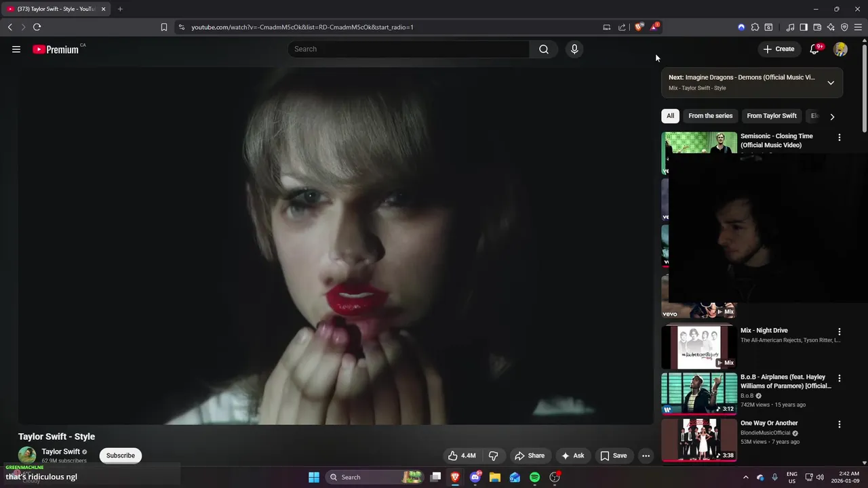Image resolution: width=868 pixels, height=488 pixels.
Task: Open Spotify from the taskbar
Action: (534, 477)
